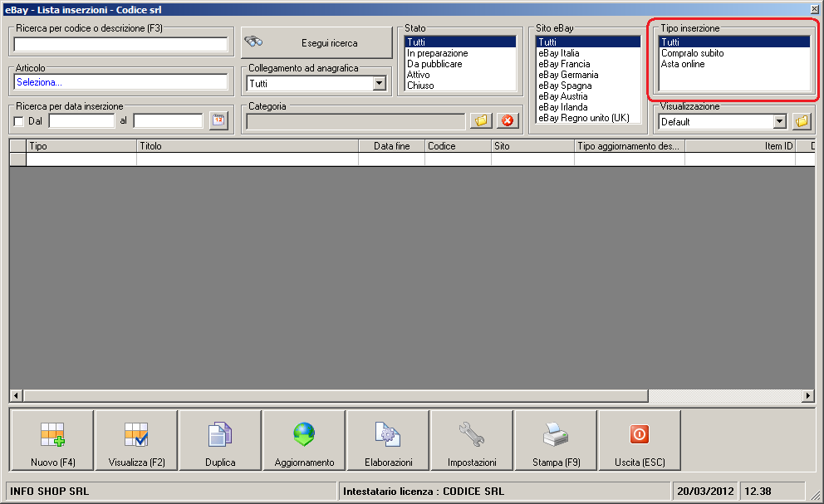Sort by Item ID column header
The width and height of the screenshot is (824, 504).
pos(740,146)
